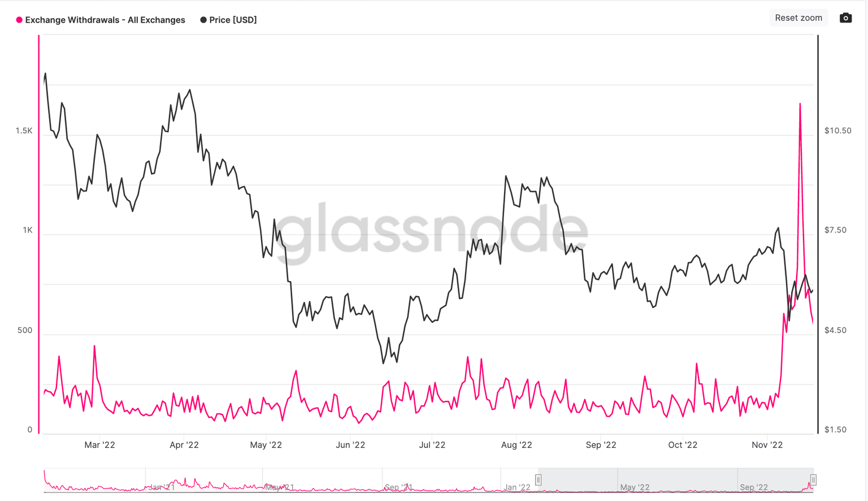Click the black Price legend dot
Image resolution: width=868 pixels, height=501 pixels.
(203, 20)
